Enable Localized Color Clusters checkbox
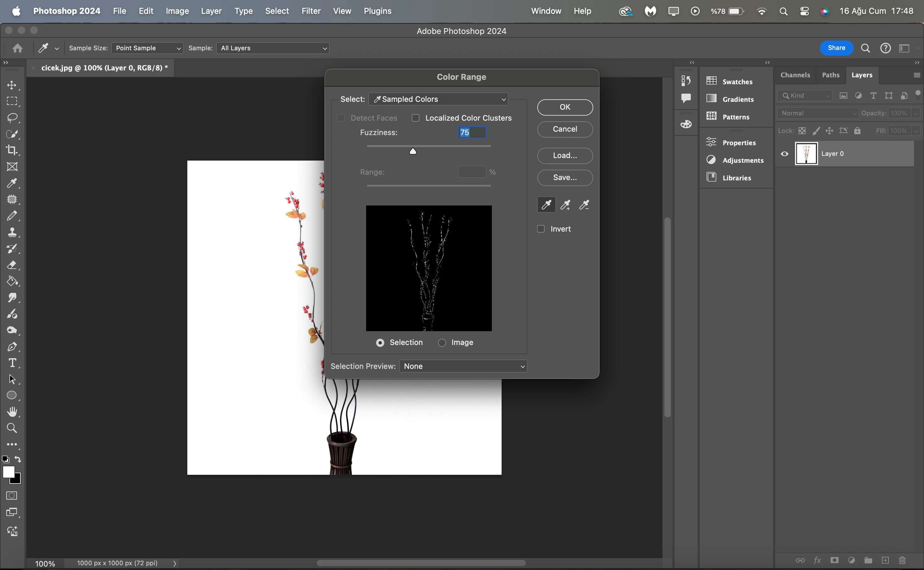The image size is (924, 570). click(415, 118)
